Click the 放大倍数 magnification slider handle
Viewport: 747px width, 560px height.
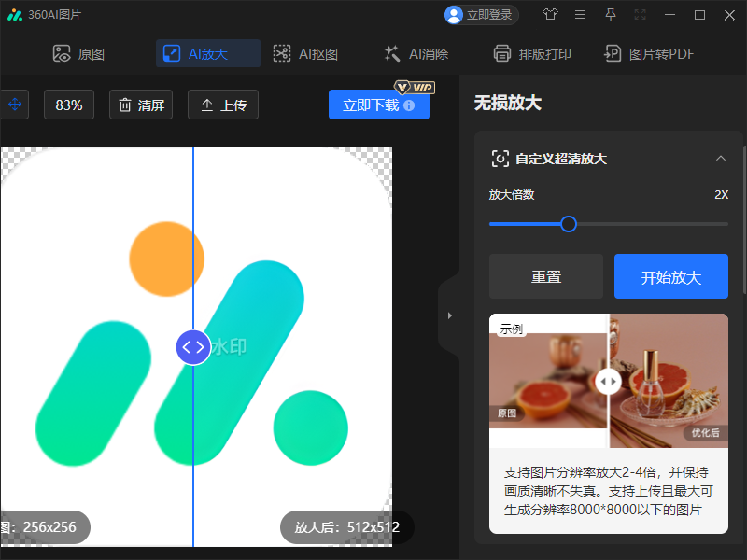pos(568,224)
